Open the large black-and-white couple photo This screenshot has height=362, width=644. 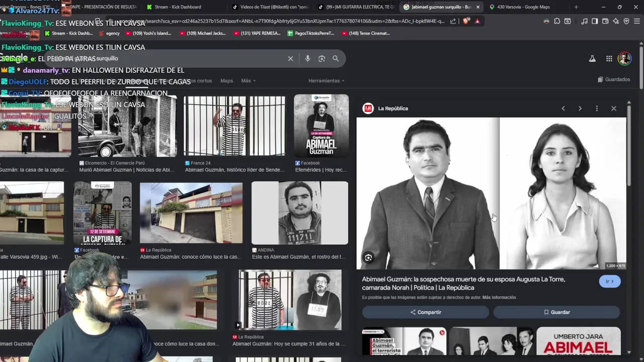[x=491, y=194]
